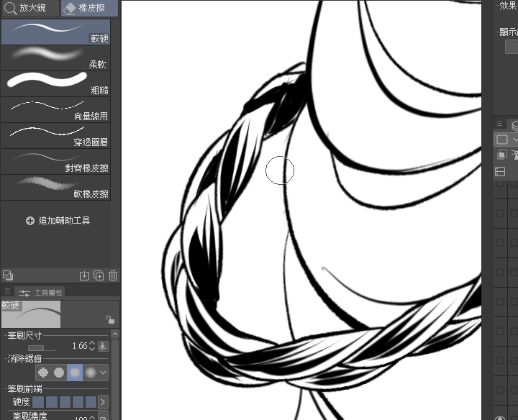Set 硬度 hardness to third block
Image resolution: width=518 pixels, height=420 pixels.
coord(65,402)
